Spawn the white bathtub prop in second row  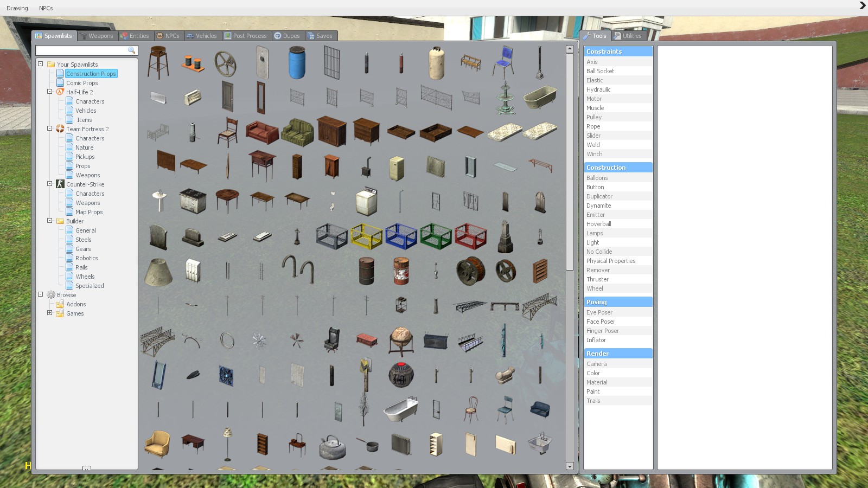coord(540,97)
